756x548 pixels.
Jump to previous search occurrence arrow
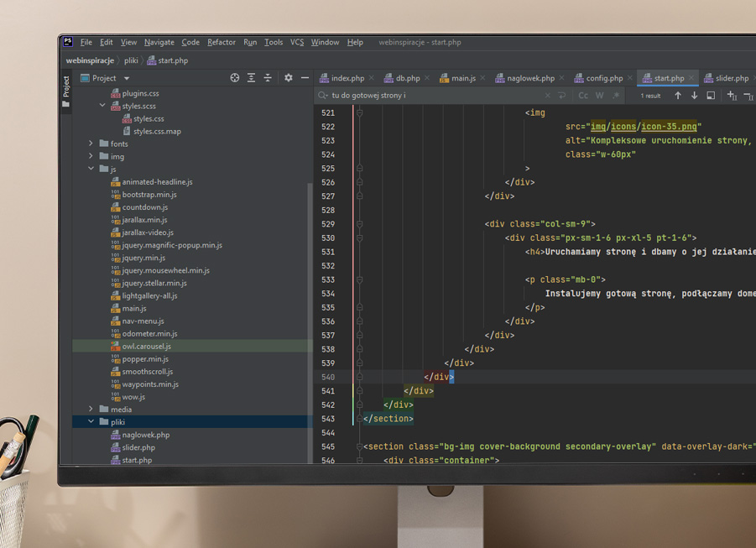(x=678, y=96)
